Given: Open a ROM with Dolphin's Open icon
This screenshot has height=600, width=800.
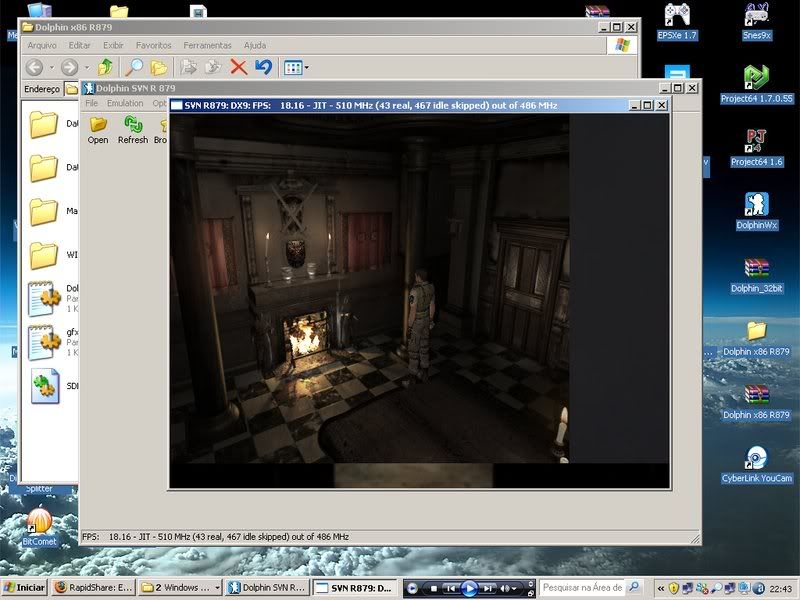Looking at the screenshot, I should coord(98,130).
